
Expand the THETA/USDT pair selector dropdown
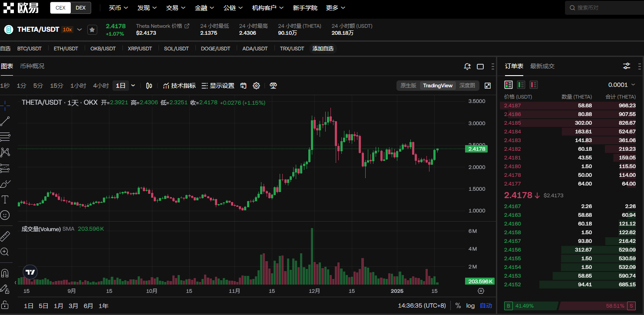click(79, 30)
